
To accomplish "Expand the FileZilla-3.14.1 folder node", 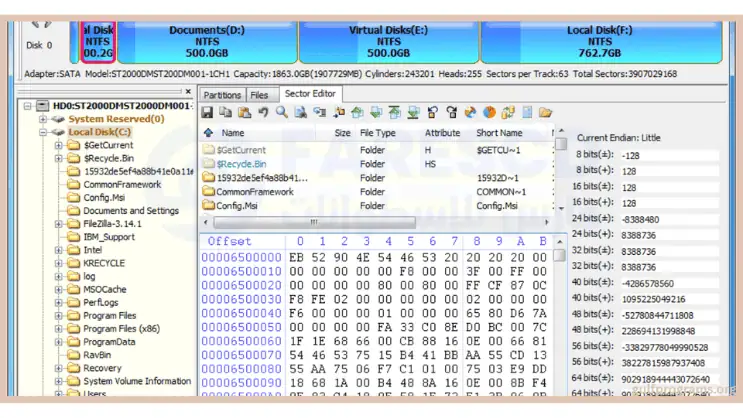I will click(58, 224).
